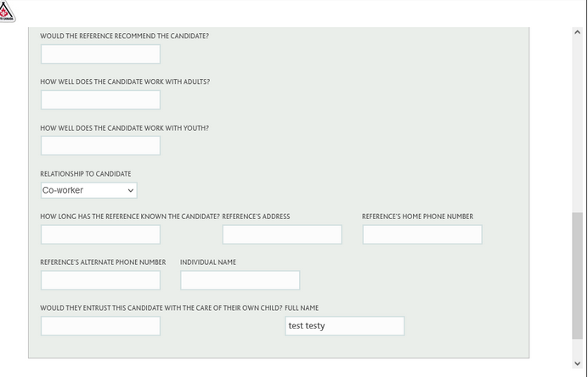
Task: Open the Relationship to Candidate dropdown
Action: click(89, 190)
